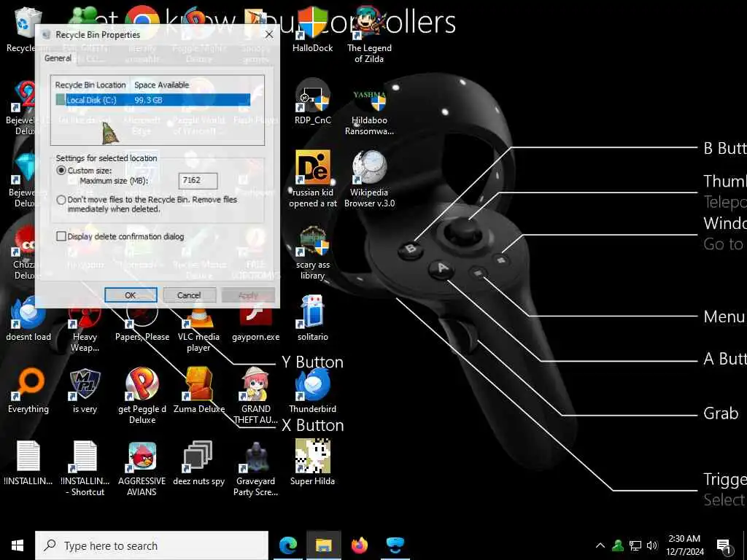
Task: Open the 'russian kid opened a rat' icon
Action: [312, 179]
